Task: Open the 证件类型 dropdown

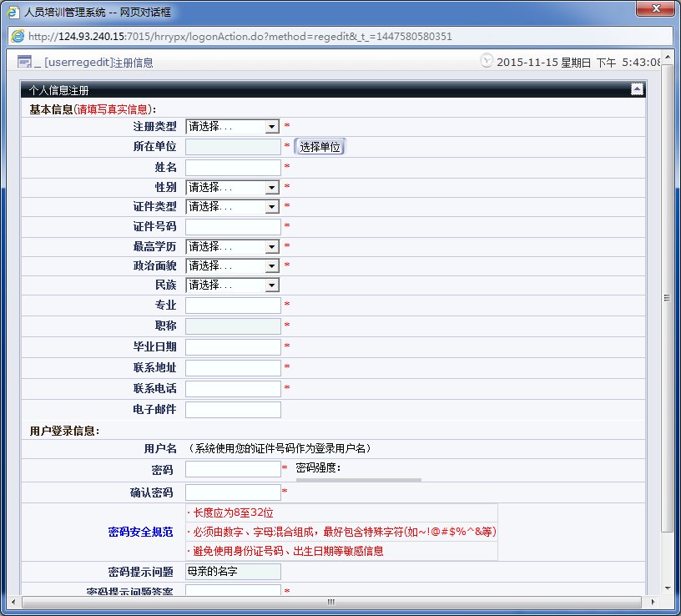Action: [232, 206]
